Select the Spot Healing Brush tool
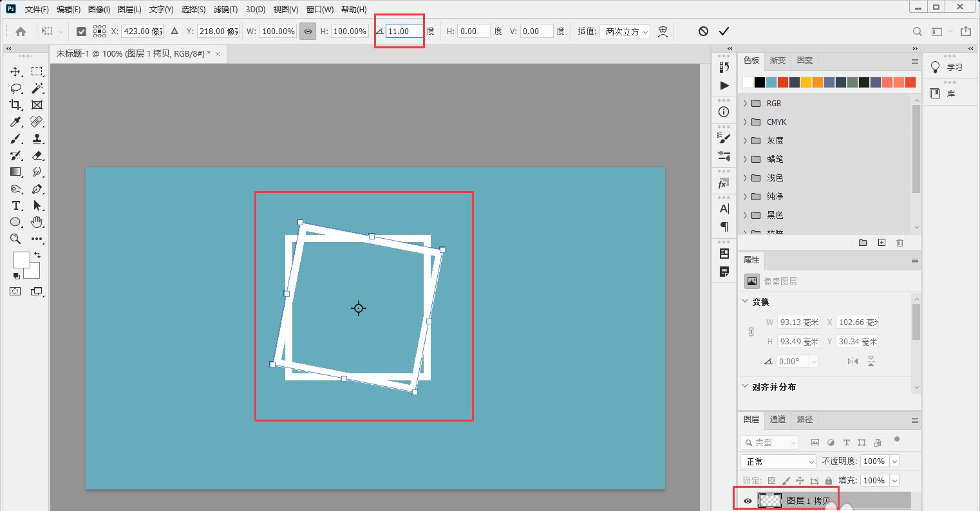The width and height of the screenshot is (980, 511). point(37,122)
